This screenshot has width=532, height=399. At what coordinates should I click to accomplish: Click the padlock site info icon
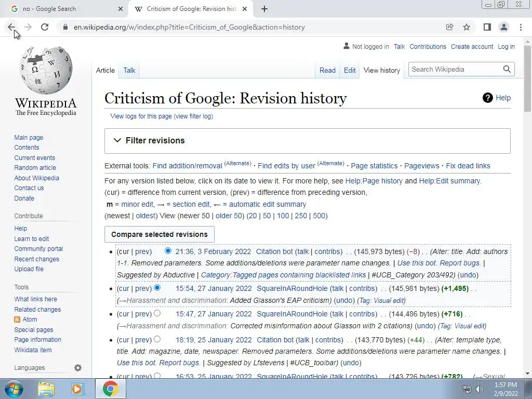tap(65, 27)
